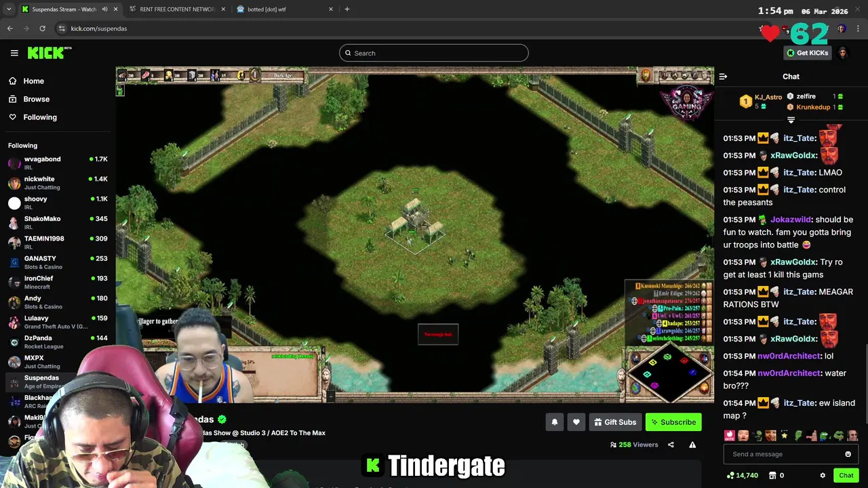
Task: Open the hamburger sidebar menu icon
Action: tap(14, 53)
